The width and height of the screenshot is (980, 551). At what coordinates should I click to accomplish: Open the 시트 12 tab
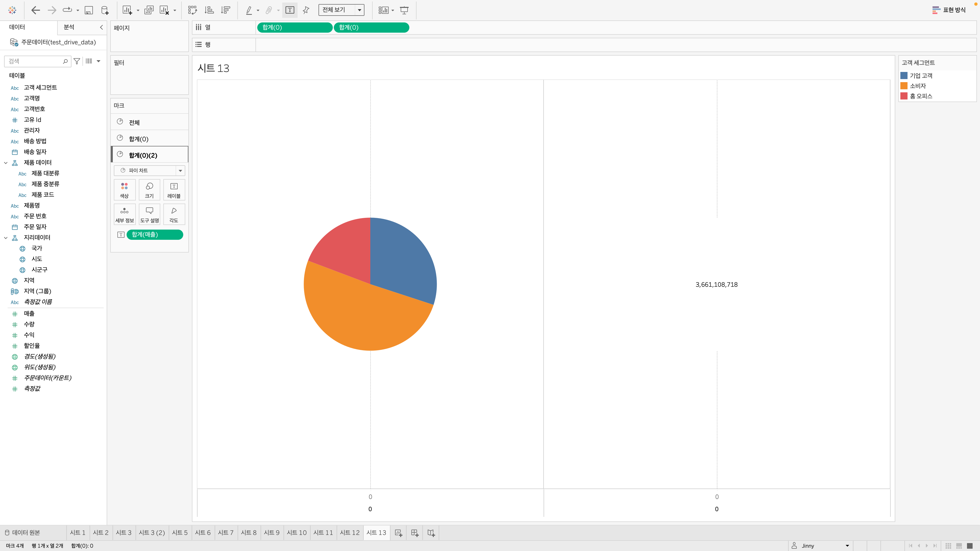[x=349, y=532]
